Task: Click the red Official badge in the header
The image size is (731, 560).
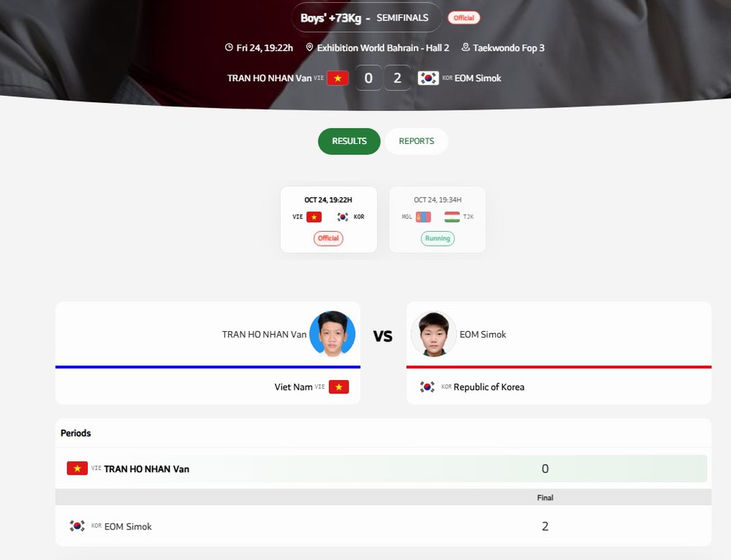Action: 464,18
